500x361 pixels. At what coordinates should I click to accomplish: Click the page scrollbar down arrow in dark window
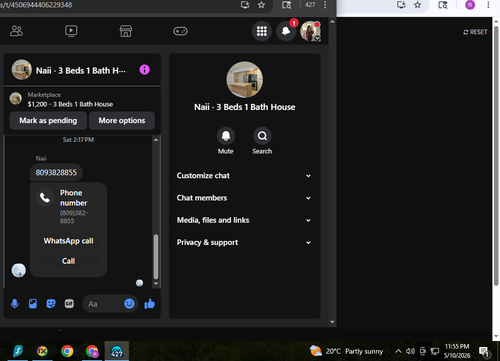click(332, 322)
